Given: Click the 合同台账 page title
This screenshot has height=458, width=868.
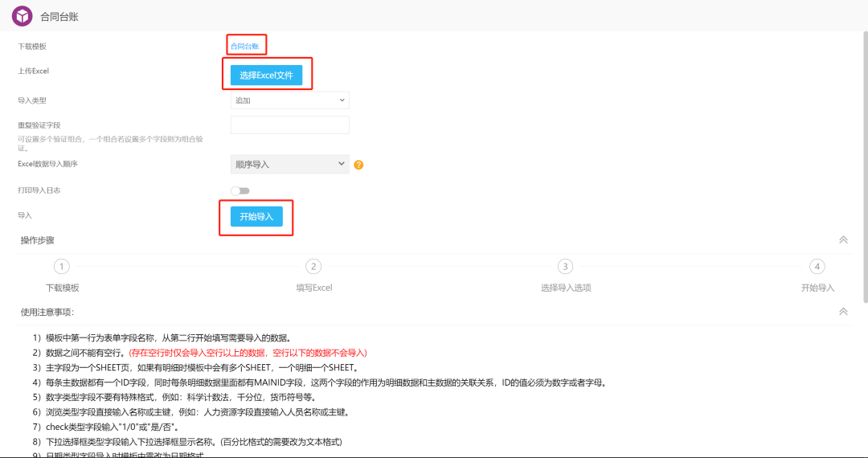Looking at the screenshot, I should [59, 17].
